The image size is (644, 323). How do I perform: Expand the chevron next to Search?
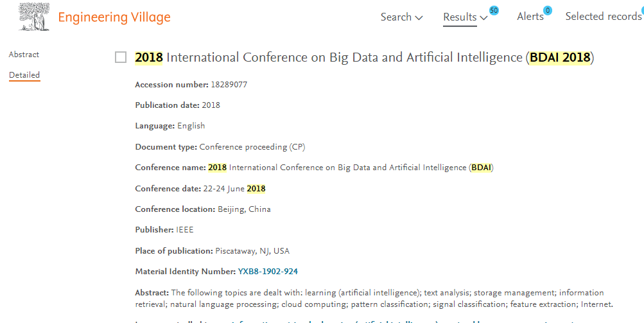419,18
